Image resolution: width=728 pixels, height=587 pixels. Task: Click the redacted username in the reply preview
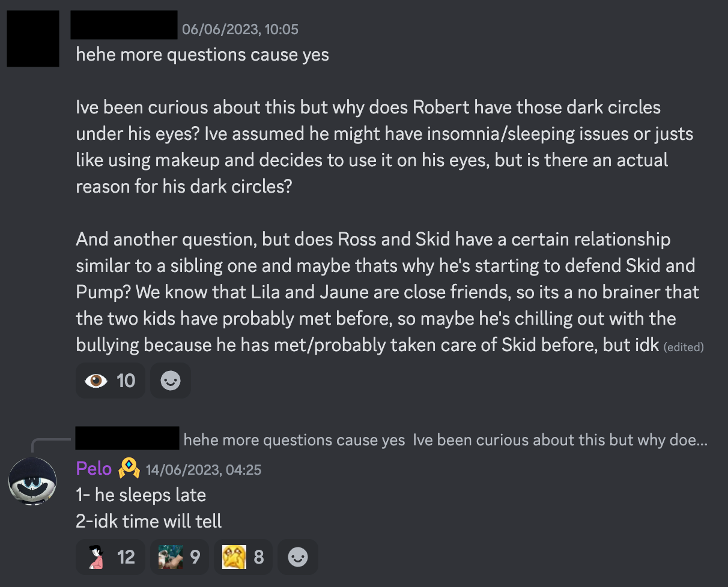coord(127,438)
